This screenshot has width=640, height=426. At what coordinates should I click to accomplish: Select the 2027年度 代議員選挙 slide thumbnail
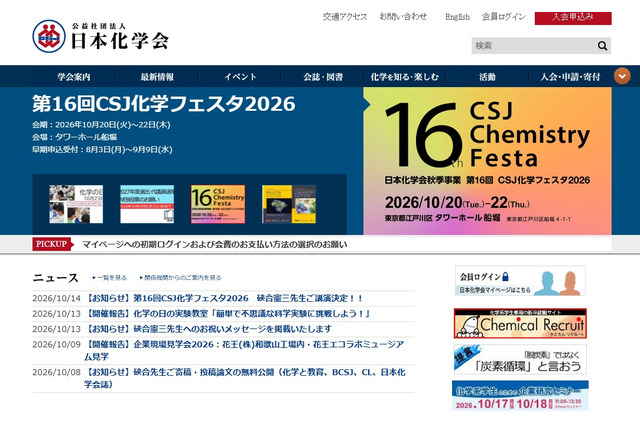coord(147,204)
